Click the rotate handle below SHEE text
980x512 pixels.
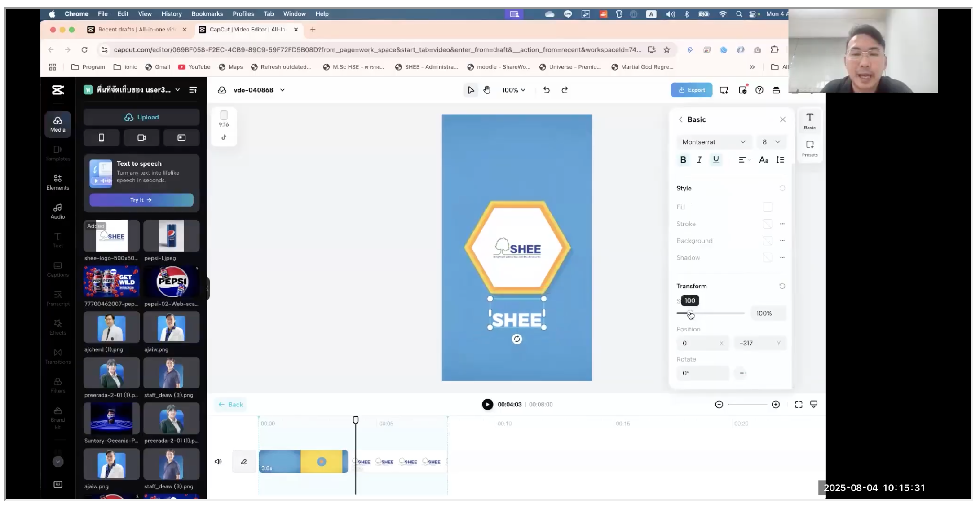coord(516,339)
